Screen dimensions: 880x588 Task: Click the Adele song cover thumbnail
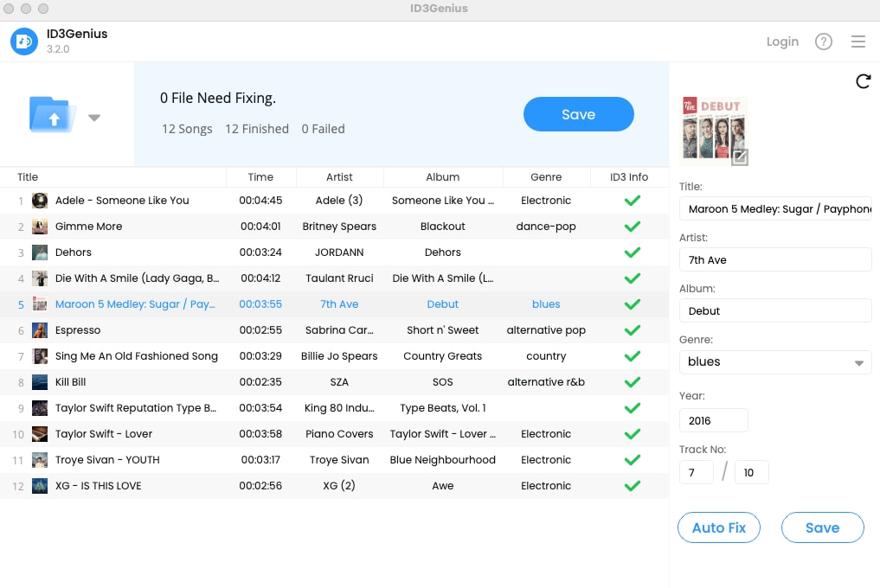click(x=40, y=201)
